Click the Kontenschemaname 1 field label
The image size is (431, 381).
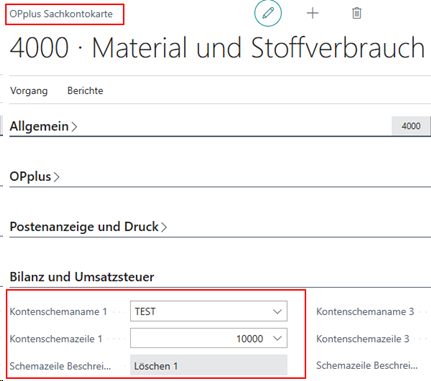click(58, 312)
